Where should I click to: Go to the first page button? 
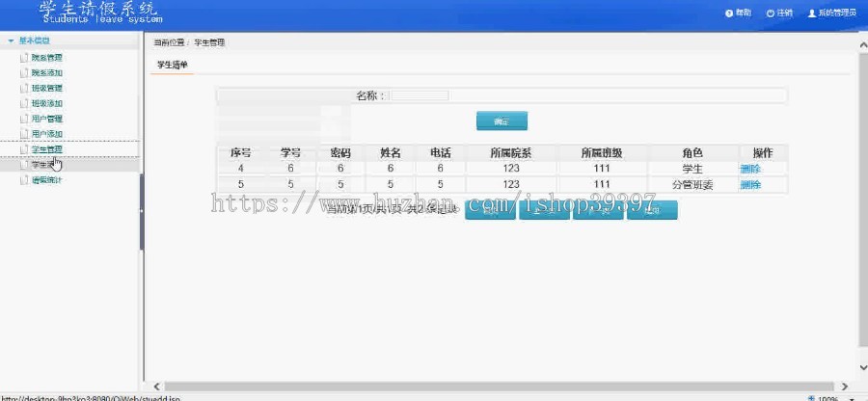click(490, 210)
